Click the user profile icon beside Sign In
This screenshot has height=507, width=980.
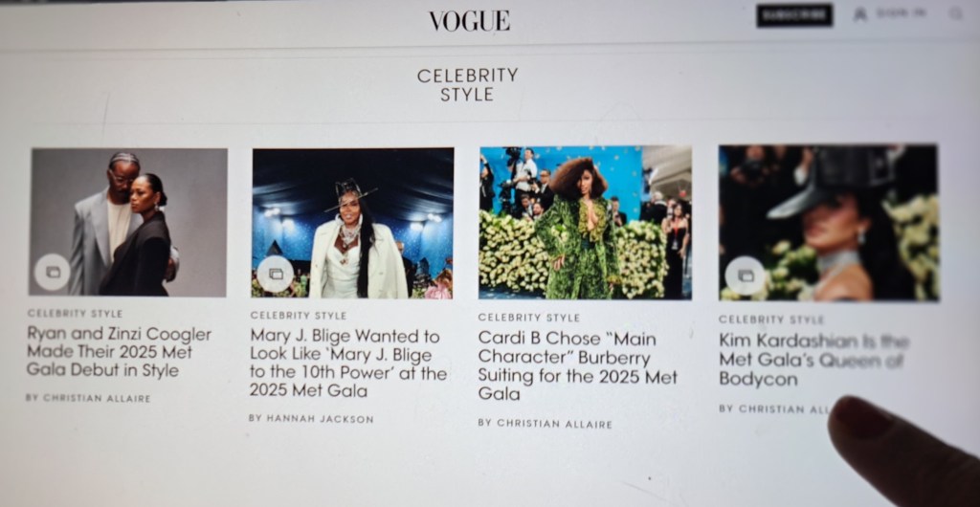pos(860,14)
